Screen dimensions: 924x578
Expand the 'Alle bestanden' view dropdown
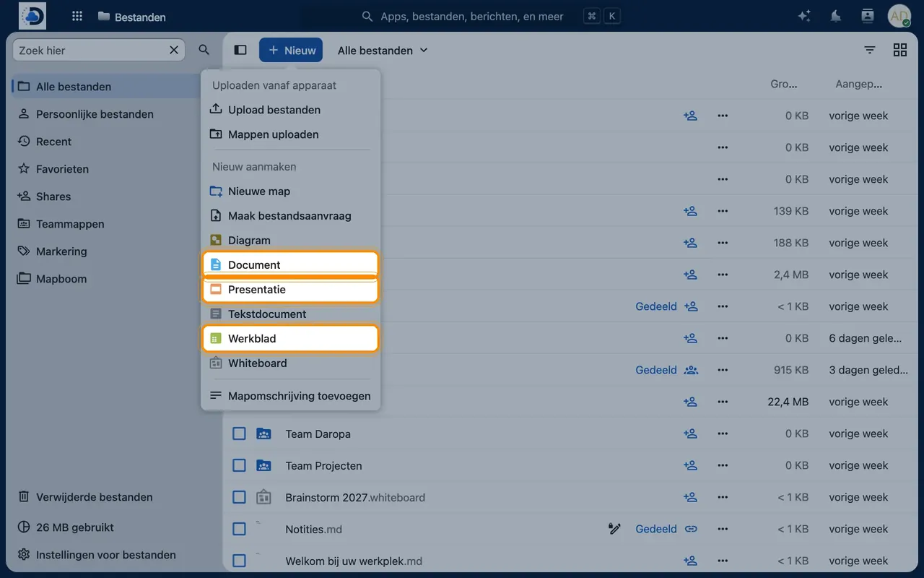[383, 50]
